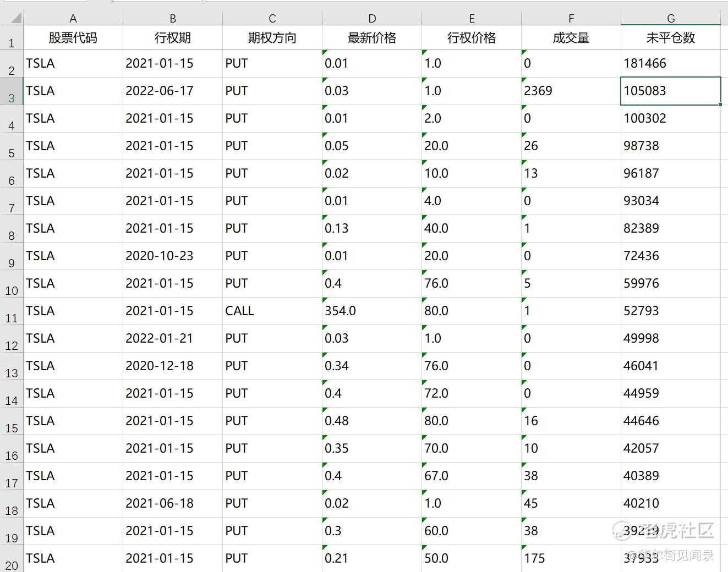Select latest price cell 0.48

click(371, 421)
